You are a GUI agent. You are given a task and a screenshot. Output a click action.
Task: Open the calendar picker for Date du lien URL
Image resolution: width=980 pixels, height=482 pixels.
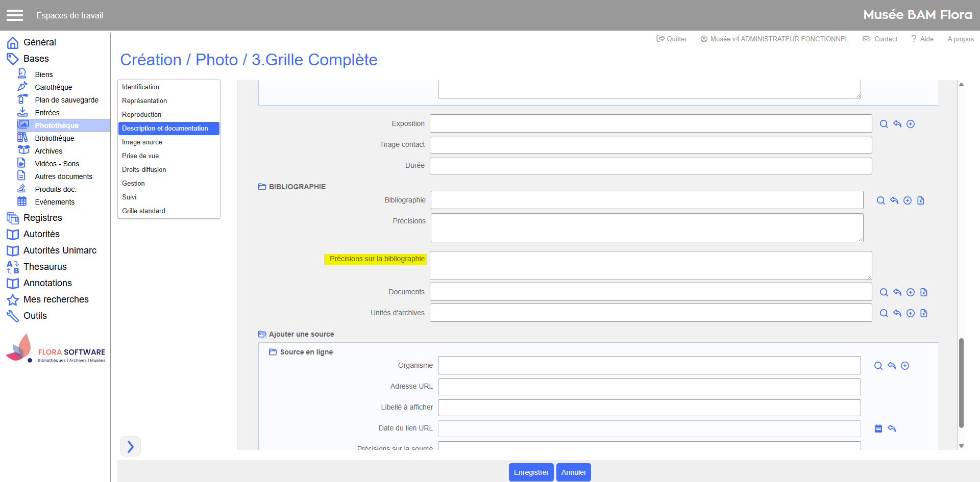[878, 428]
